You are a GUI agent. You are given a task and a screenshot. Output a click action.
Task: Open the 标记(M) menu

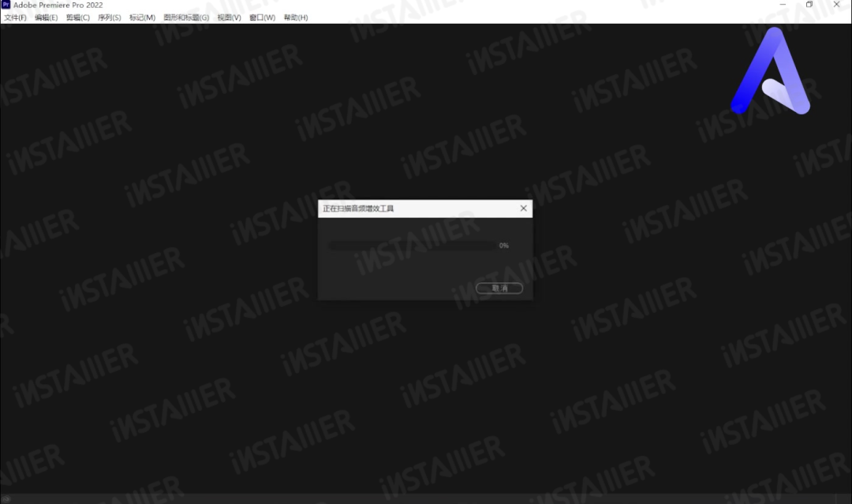point(142,17)
